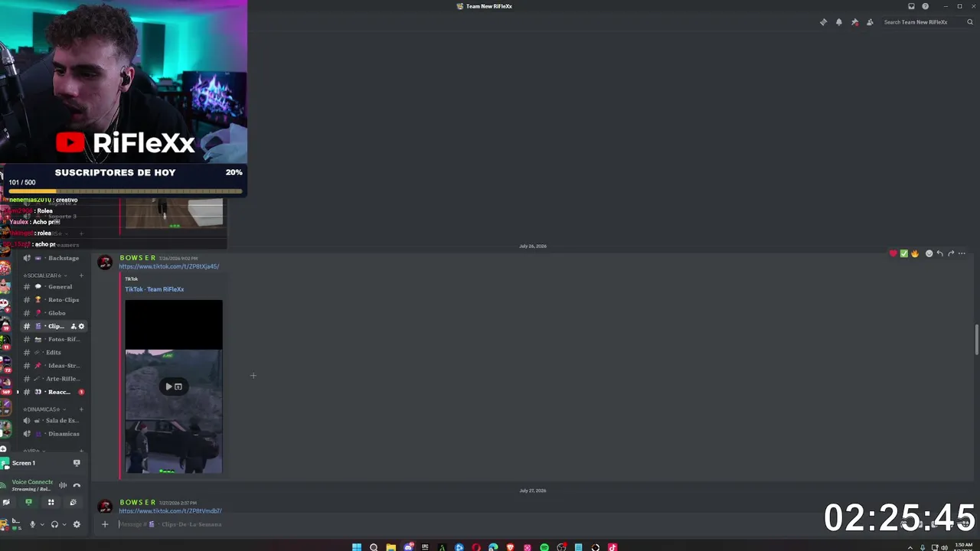Toggle the camera in the voice panel
The height and width of the screenshot is (551, 980).
click(6, 502)
